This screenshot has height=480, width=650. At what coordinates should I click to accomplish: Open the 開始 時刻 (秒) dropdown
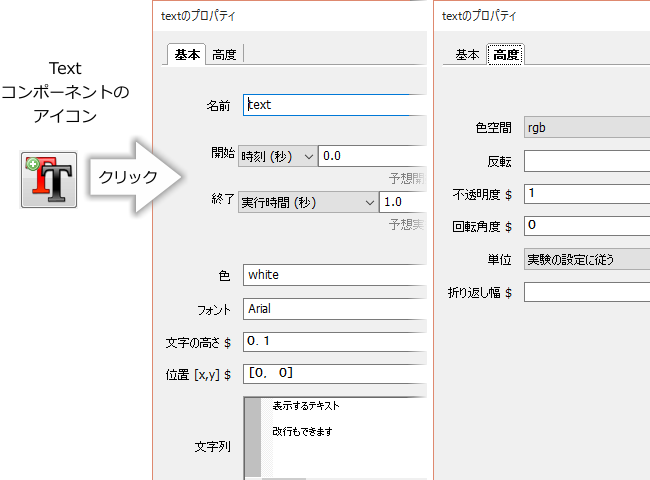(278, 156)
